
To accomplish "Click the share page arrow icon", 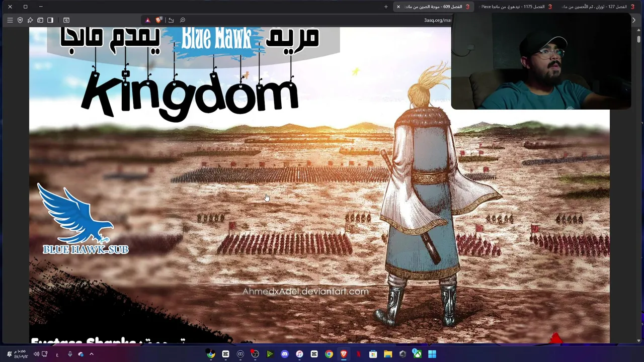I will 171,20.
